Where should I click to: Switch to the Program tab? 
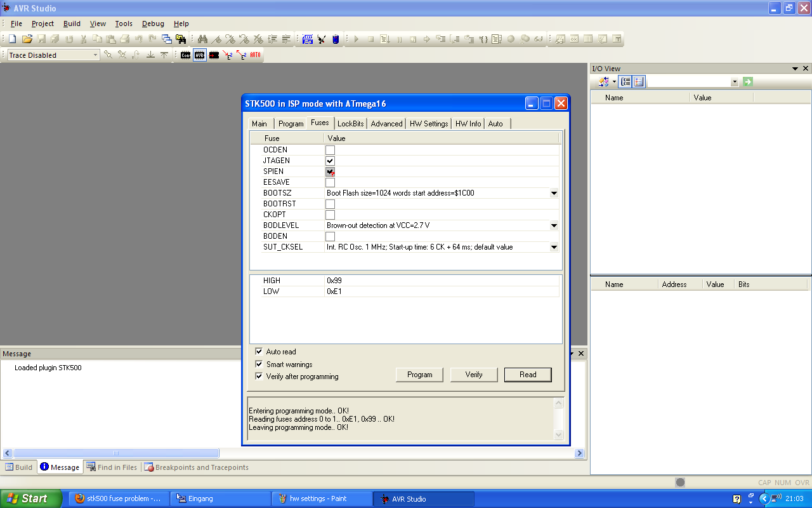tap(291, 124)
